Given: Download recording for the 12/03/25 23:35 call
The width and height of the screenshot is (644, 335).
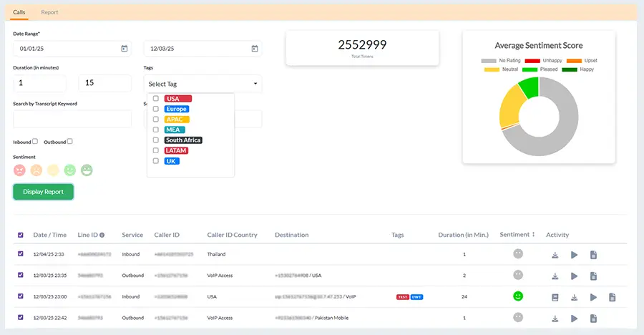Looking at the screenshot, I should (555, 276).
